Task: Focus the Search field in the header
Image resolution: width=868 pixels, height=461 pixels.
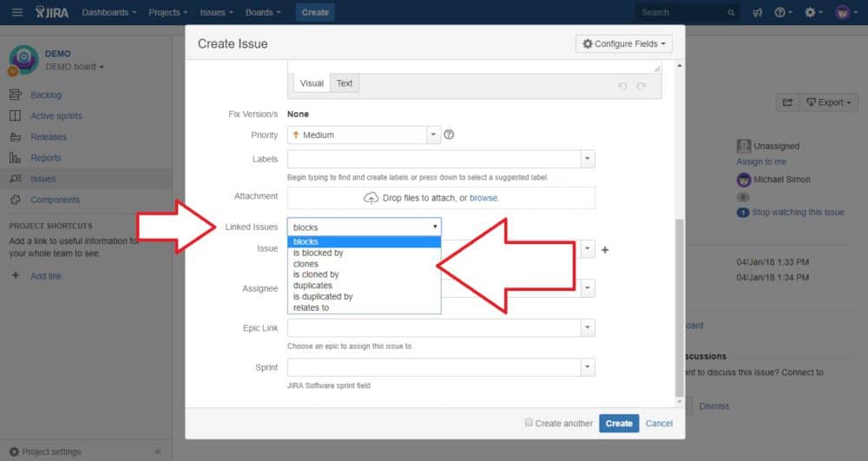Action: (x=687, y=12)
